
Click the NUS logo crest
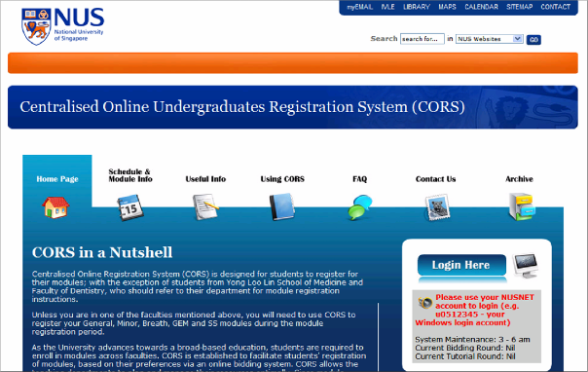click(36, 27)
